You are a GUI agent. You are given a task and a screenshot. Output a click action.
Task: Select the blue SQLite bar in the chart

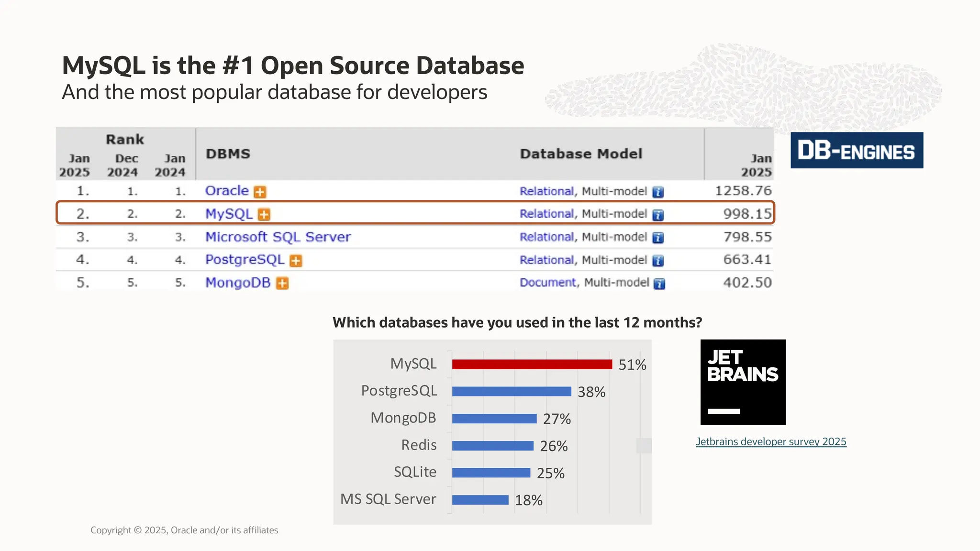(491, 473)
